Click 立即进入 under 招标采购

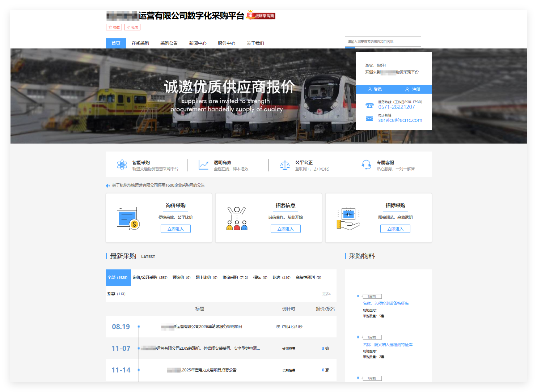point(395,229)
